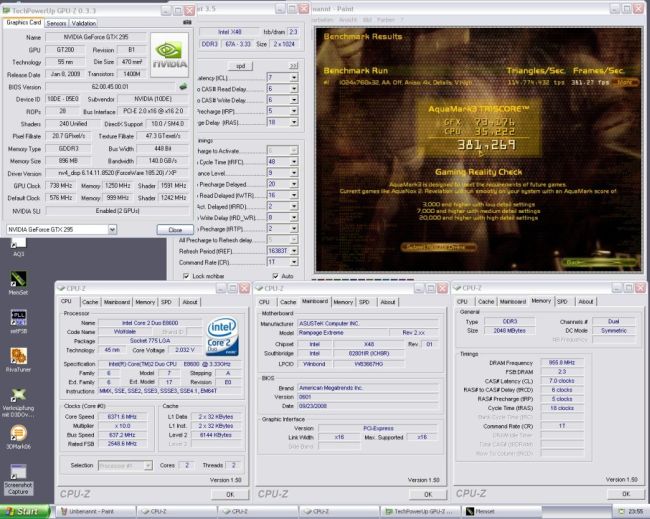Expand the Precharge (tRP) dropdown
Viewport: 650px width, 519px height.
[294, 111]
